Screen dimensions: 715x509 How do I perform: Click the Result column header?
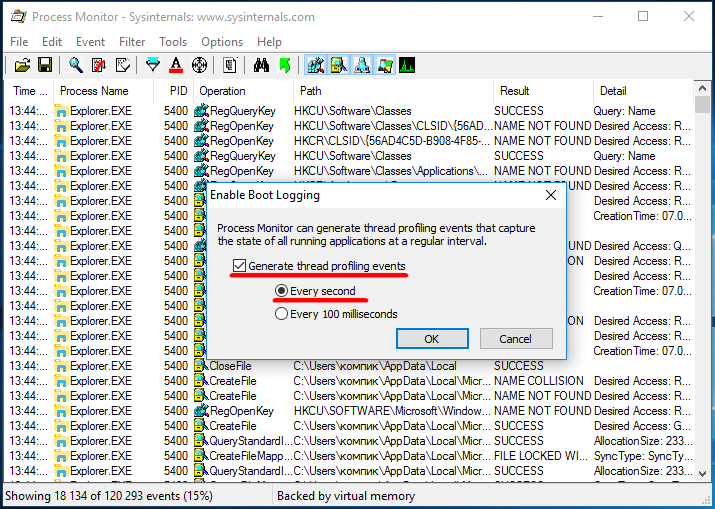(x=544, y=91)
